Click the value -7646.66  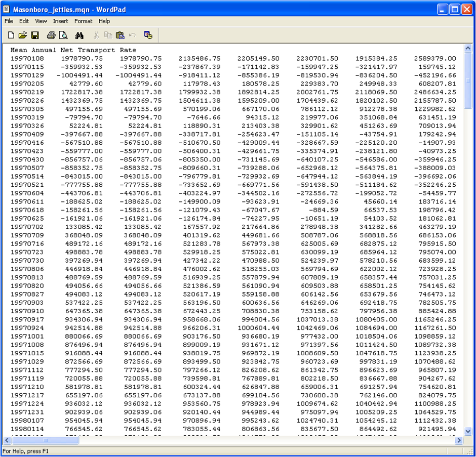point(204,117)
